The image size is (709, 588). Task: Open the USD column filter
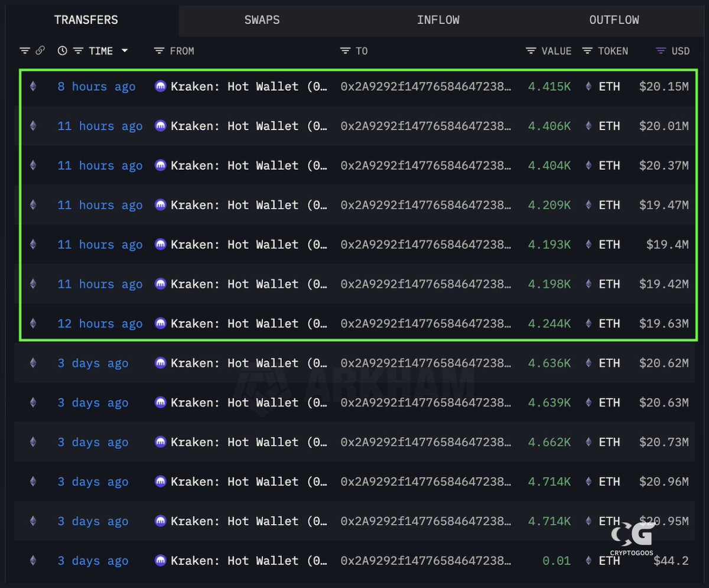(661, 51)
